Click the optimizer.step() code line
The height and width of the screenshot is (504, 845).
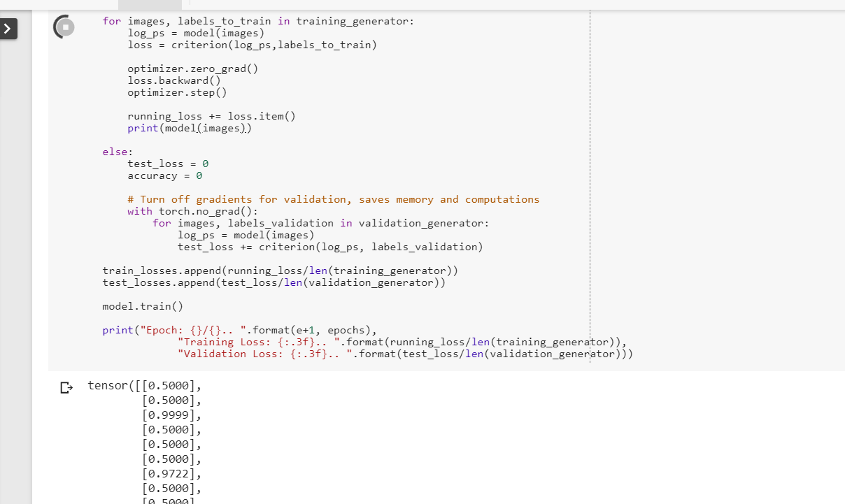(177, 92)
